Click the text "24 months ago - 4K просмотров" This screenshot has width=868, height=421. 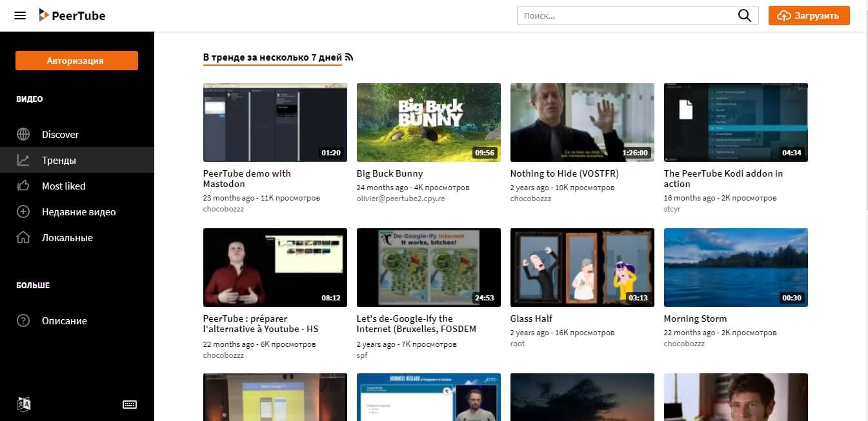click(413, 188)
